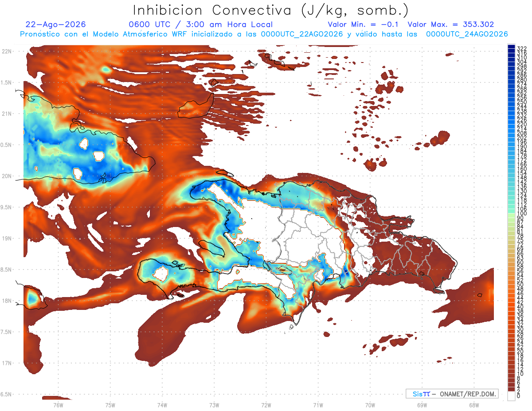Screen dimensions: 532x411
Task: Click the longitude label '69W'
Action: tap(422, 405)
